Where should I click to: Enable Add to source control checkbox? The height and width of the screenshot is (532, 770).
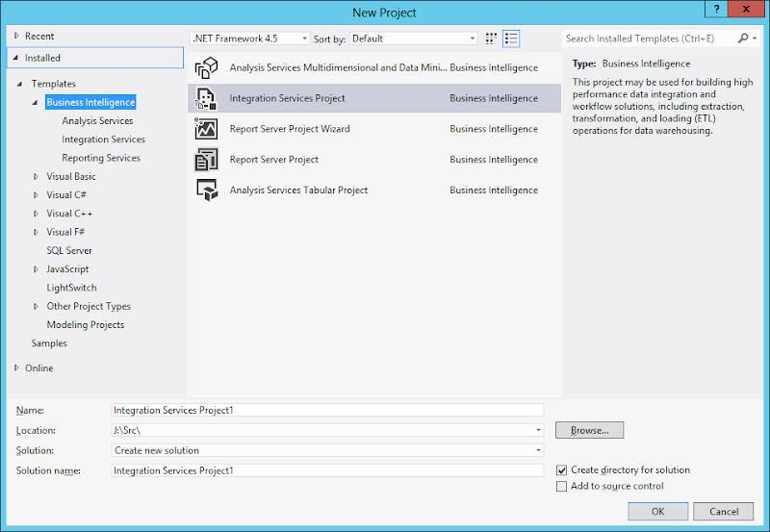(562, 487)
